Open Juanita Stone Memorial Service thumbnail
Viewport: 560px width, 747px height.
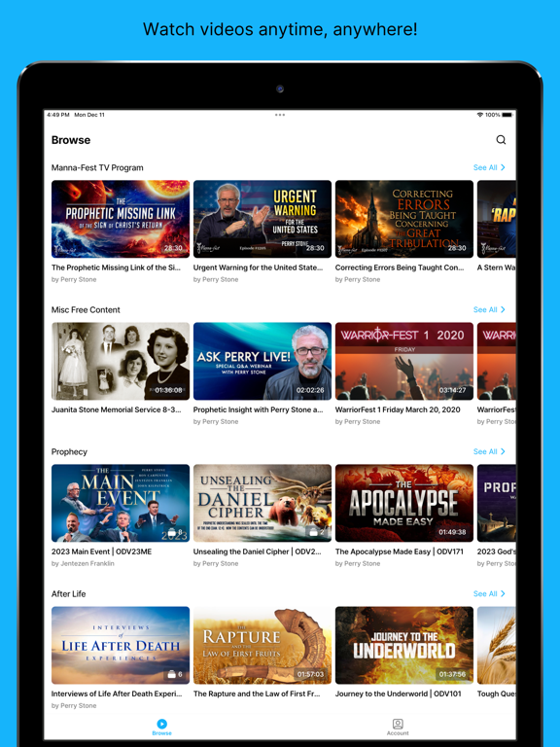point(121,361)
